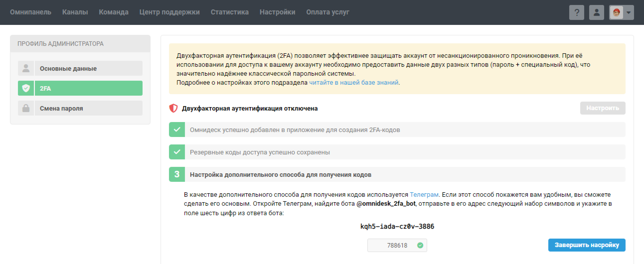
Task: Click the user profile silhouette icon
Action: click(x=596, y=12)
